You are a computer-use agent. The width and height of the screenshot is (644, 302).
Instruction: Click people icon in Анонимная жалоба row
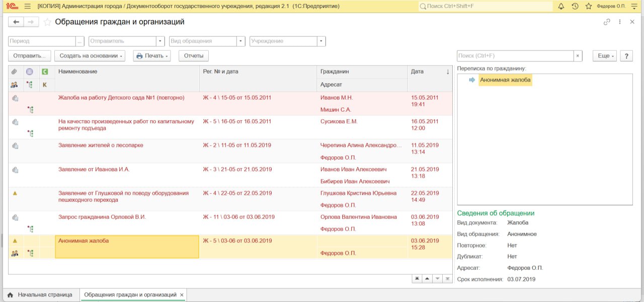15,253
